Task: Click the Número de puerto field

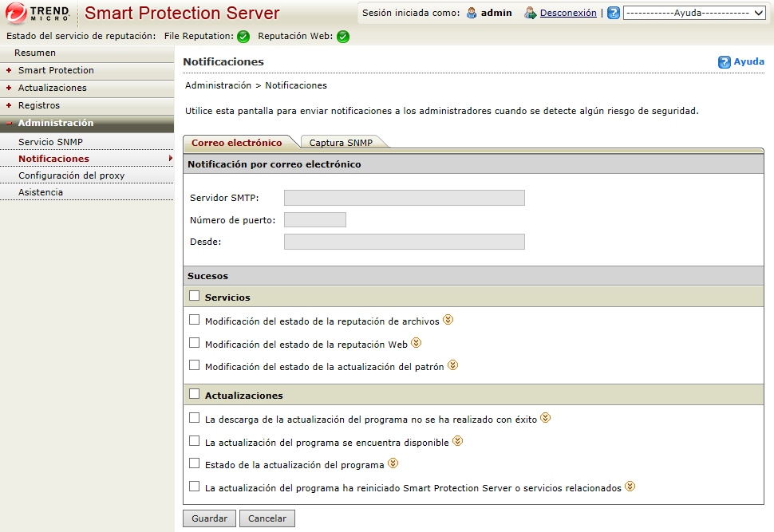Action: click(x=314, y=220)
